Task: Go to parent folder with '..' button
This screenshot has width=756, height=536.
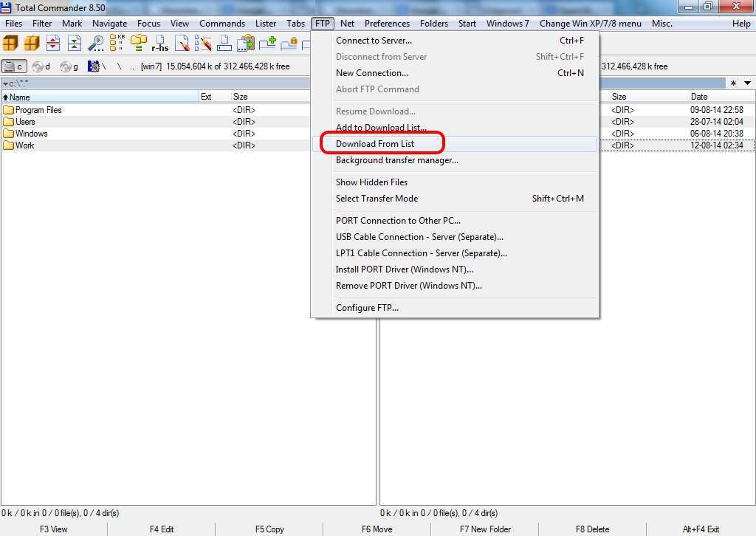Action: 133,67
